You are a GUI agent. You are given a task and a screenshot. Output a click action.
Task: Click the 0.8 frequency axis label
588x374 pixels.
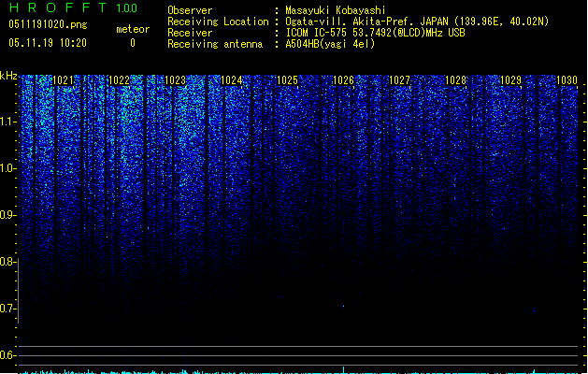tap(7, 262)
